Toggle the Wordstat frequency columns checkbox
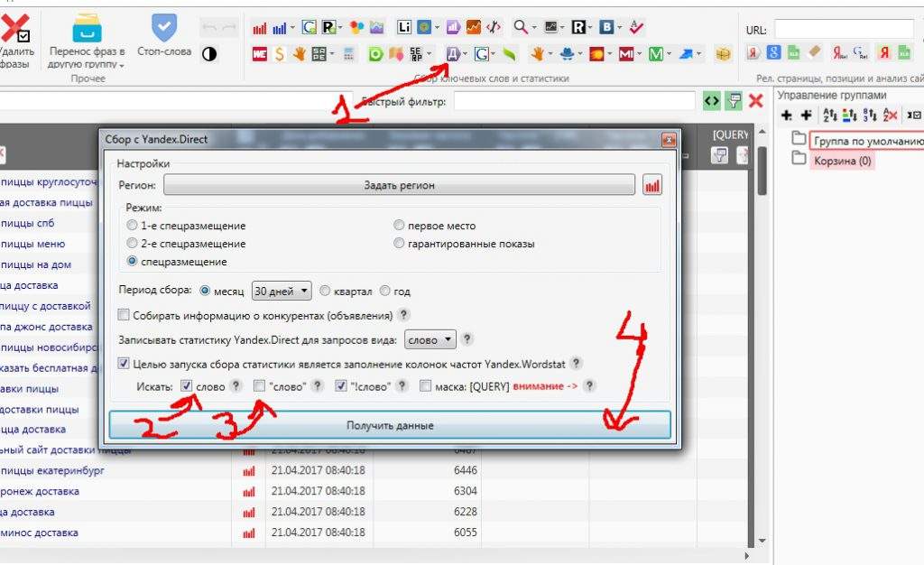The height and width of the screenshot is (565, 924). click(123, 363)
